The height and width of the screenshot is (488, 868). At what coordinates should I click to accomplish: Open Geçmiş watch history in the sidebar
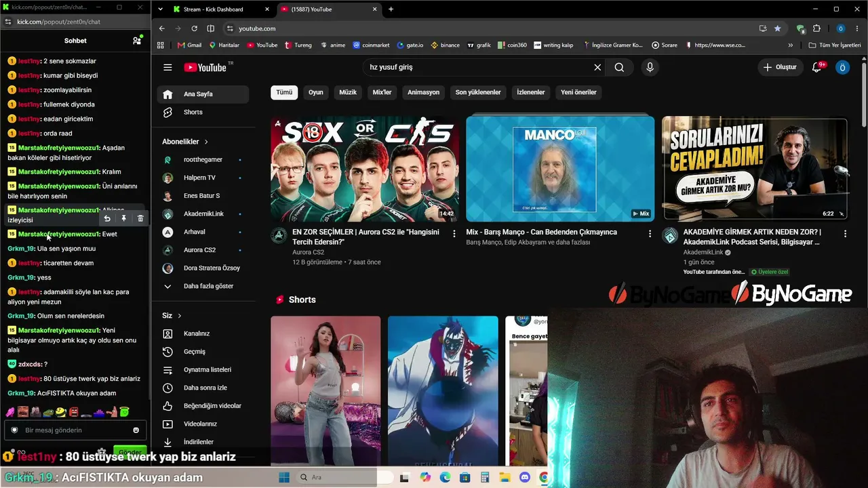point(203,352)
